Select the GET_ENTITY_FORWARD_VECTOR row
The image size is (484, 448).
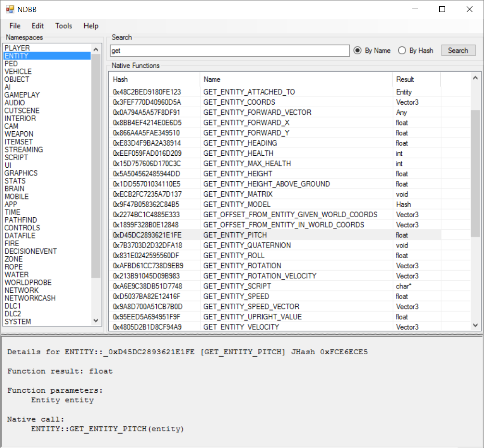pos(275,112)
